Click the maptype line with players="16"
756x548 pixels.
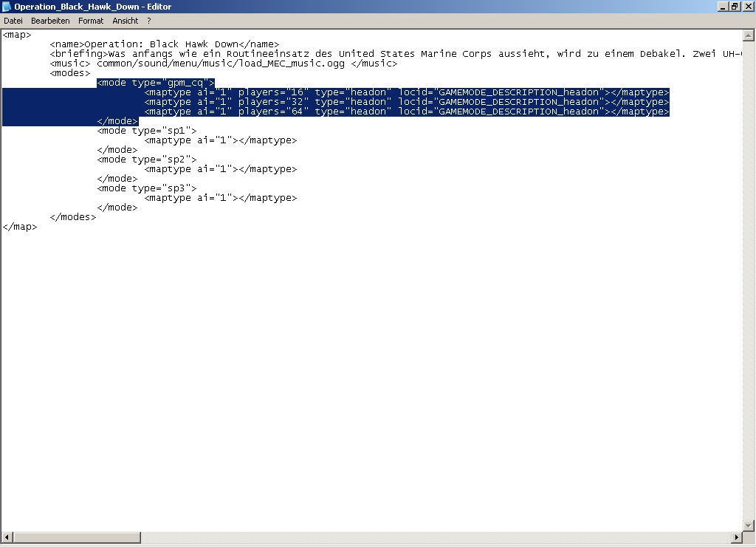[407, 92]
